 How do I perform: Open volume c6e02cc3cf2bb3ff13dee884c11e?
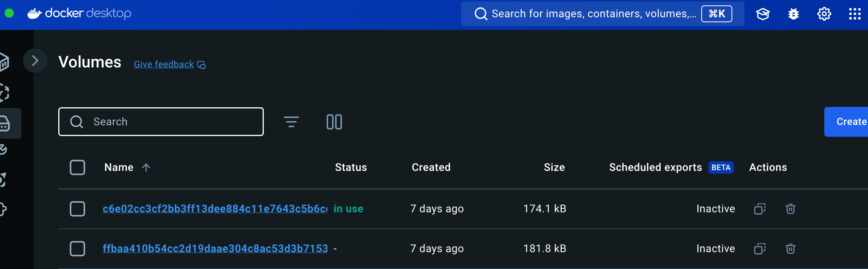pos(215,209)
